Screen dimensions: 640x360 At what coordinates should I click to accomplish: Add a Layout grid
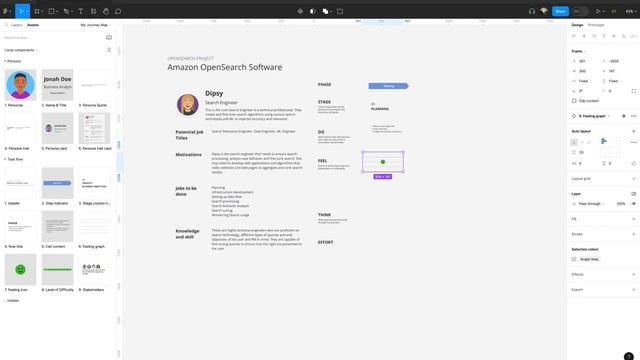(x=633, y=179)
